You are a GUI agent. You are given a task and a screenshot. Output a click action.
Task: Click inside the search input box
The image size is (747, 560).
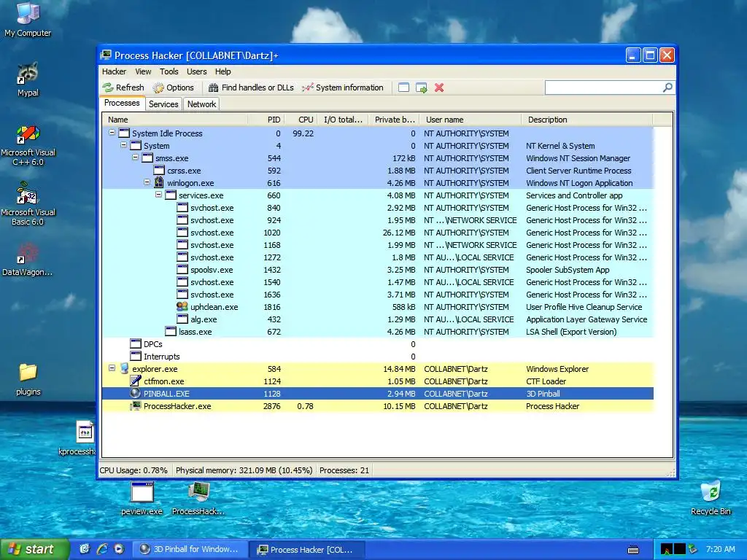click(603, 87)
